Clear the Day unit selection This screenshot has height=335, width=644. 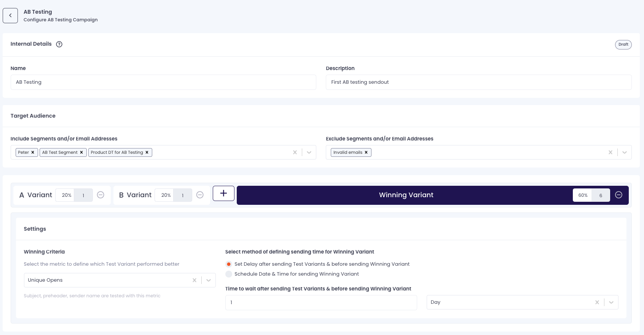597,302
